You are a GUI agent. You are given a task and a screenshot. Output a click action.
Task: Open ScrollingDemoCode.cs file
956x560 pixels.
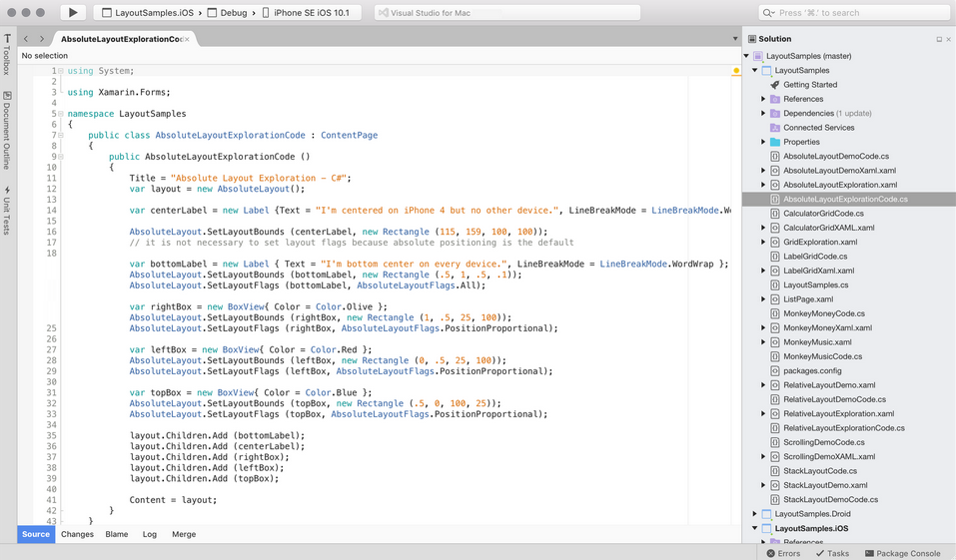coord(824,442)
